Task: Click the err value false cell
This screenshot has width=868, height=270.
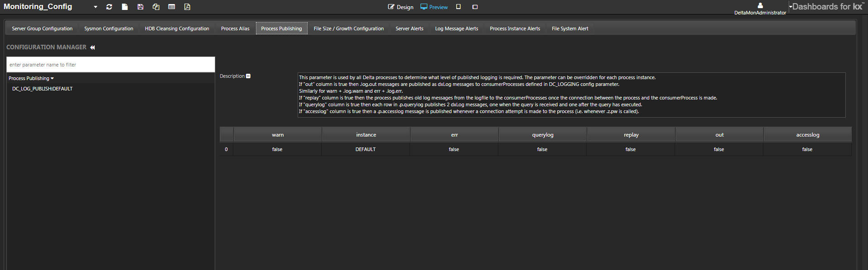Action: pyautogui.click(x=454, y=149)
